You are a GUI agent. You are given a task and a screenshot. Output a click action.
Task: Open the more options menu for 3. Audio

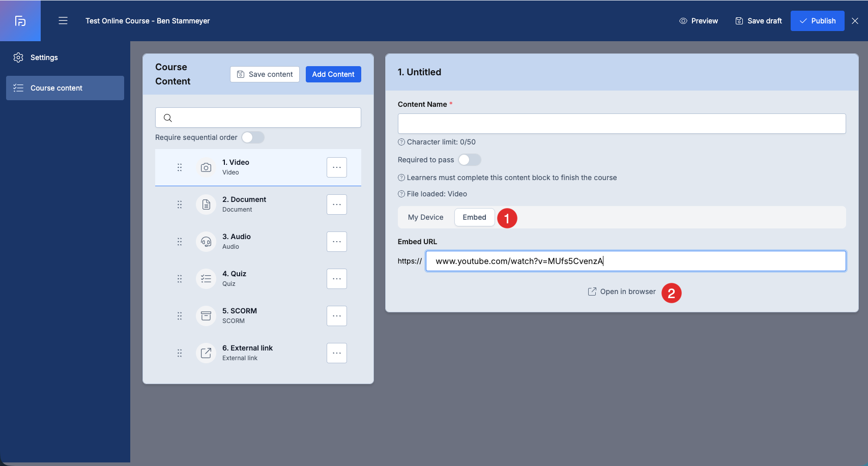[337, 242]
